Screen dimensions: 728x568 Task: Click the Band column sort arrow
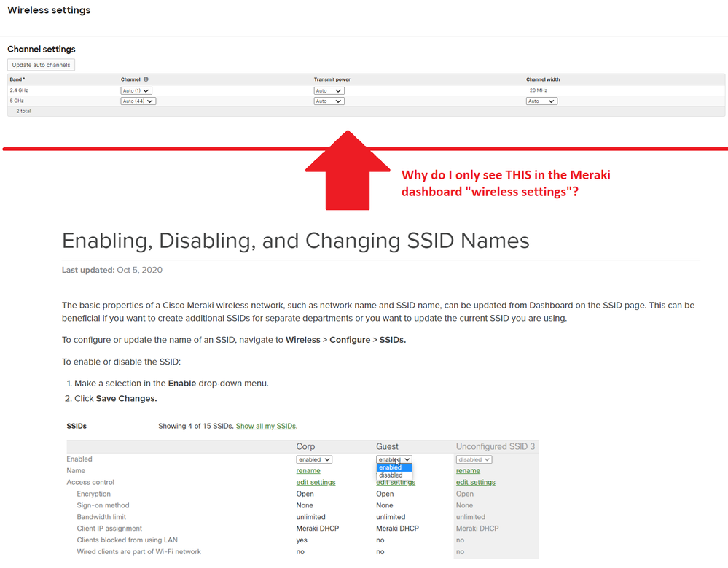(x=24, y=79)
